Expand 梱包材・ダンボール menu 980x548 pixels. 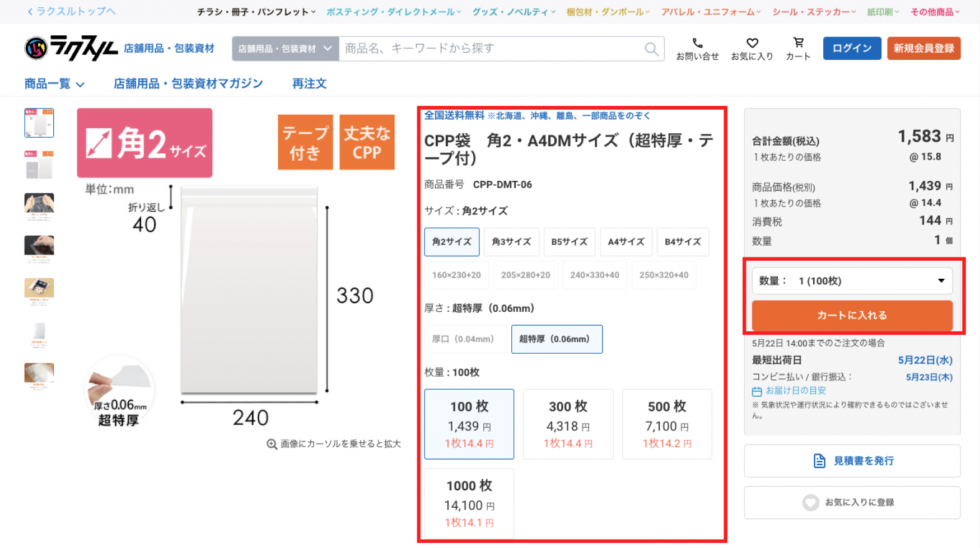[x=609, y=12]
